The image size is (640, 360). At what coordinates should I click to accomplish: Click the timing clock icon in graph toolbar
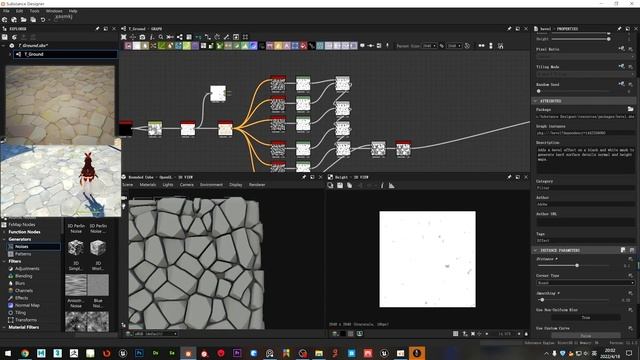(467, 46)
